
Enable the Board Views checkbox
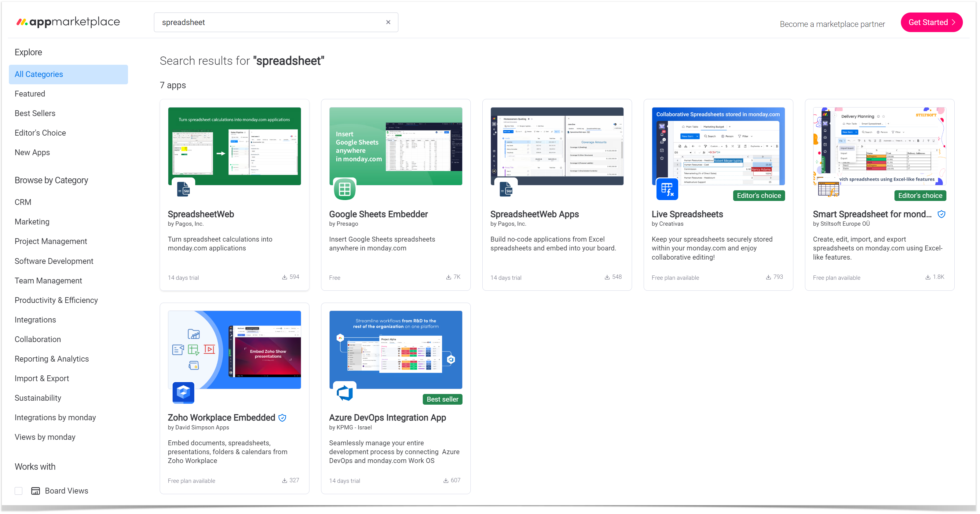point(18,491)
